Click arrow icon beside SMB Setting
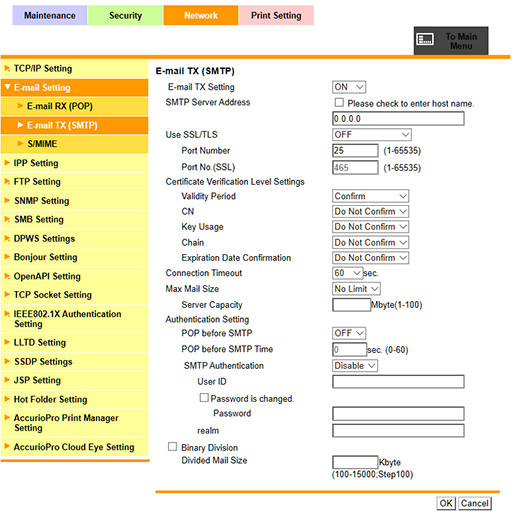517x515 pixels. (x=7, y=219)
